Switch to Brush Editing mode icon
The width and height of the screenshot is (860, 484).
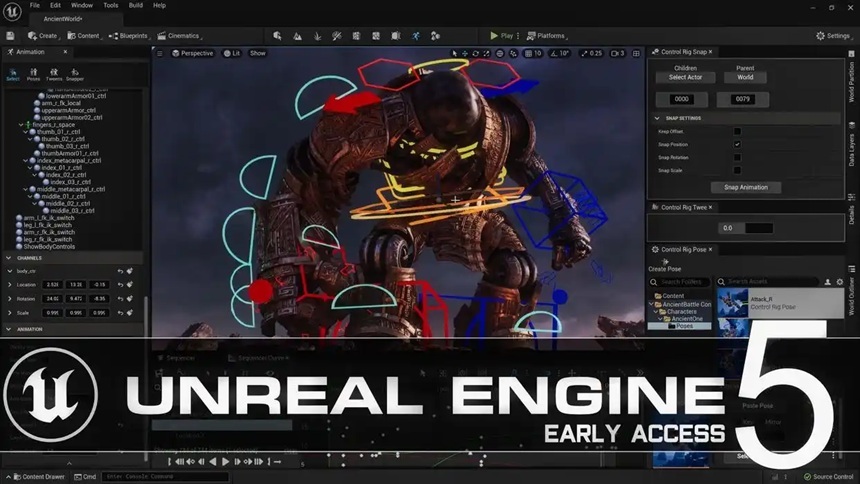(x=396, y=36)
